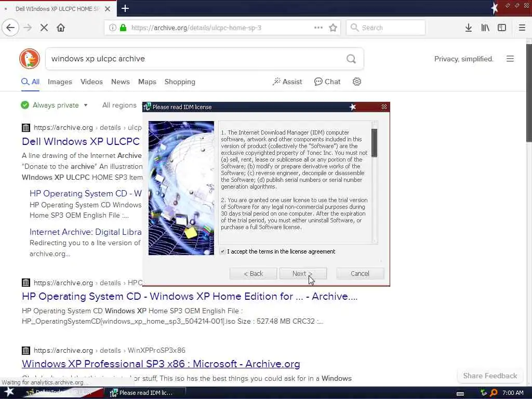Open indented HP Operating System CD - W sublink
Screen dimensions: 532x399
pos(86,193)
